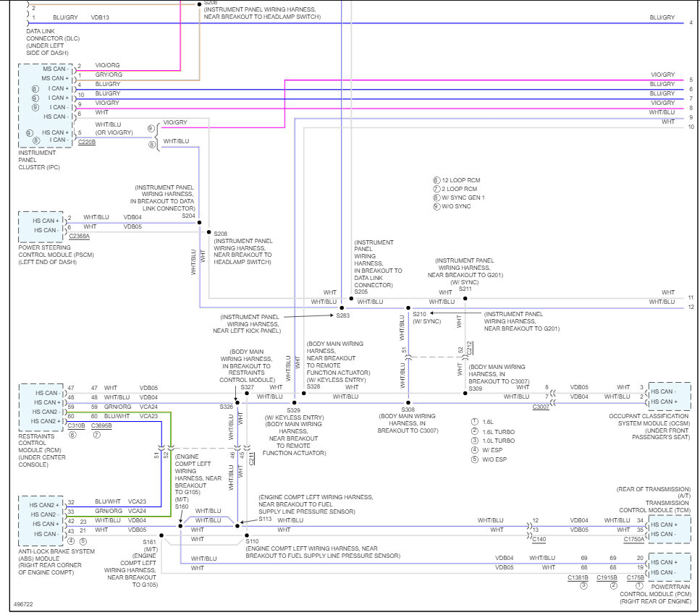This screenshot has width=700, height=615.
Task: Click the 1.6L TURBO legend note
Action: coord(498,432)
